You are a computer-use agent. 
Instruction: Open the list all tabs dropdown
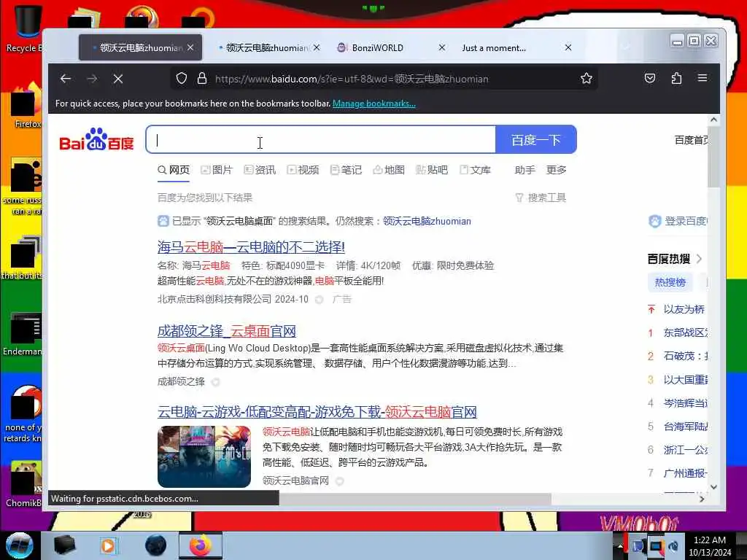coord(626,47)
